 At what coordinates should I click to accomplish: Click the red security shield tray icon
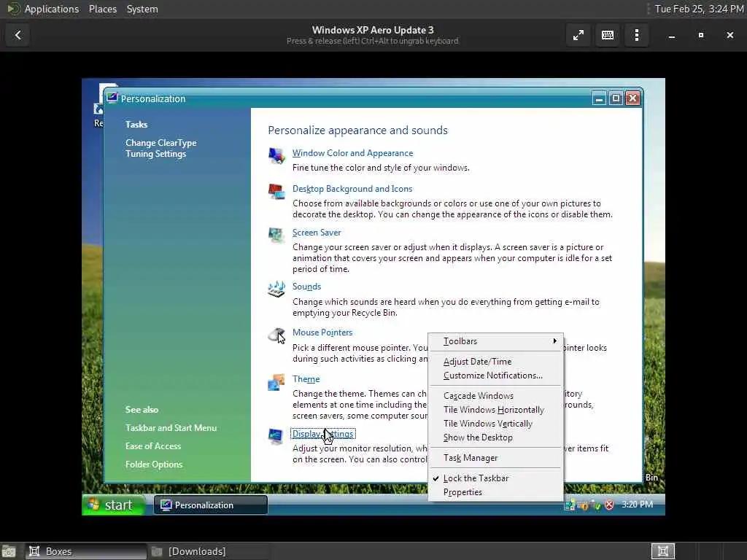click(x=609, y=505)
